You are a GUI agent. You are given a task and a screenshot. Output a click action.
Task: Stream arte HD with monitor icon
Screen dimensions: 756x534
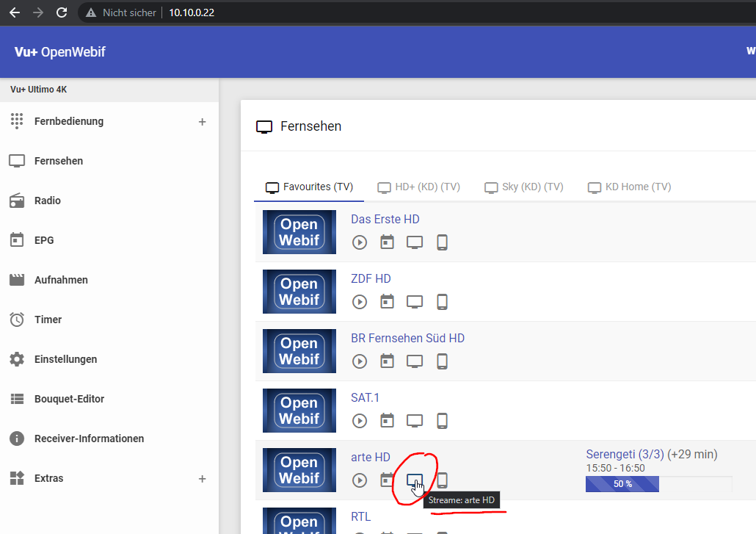coord(415,480)
